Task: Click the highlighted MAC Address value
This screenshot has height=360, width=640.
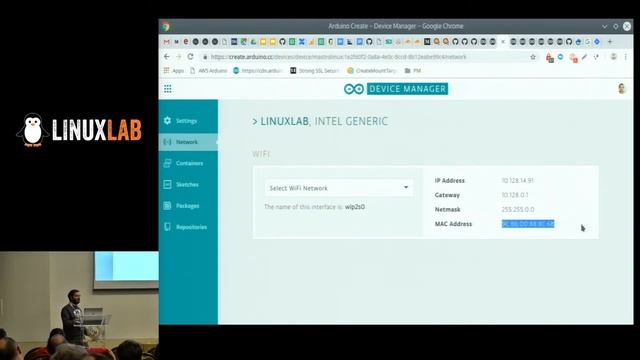Action: pos(528,224)
